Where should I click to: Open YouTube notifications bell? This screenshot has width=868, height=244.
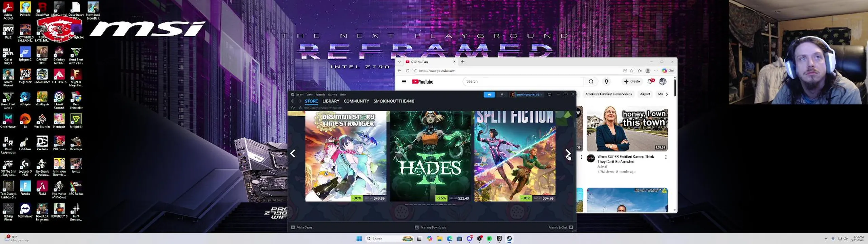tap(650, 82)
